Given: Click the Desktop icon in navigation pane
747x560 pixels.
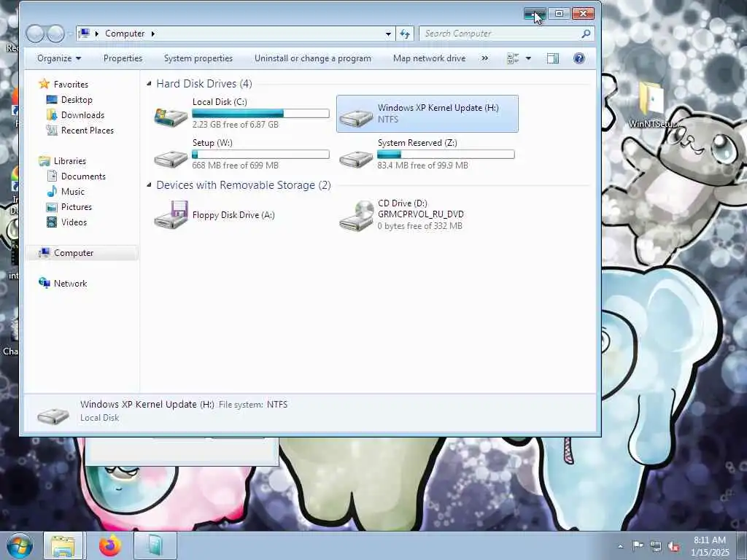Looking at the screenshot, I should click(x=52, y=99).
